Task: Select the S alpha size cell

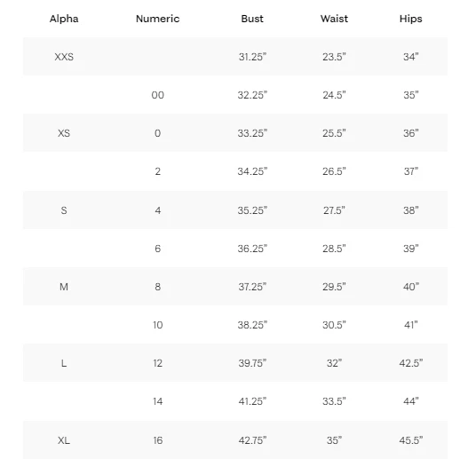Action: [x=64, y=210]
